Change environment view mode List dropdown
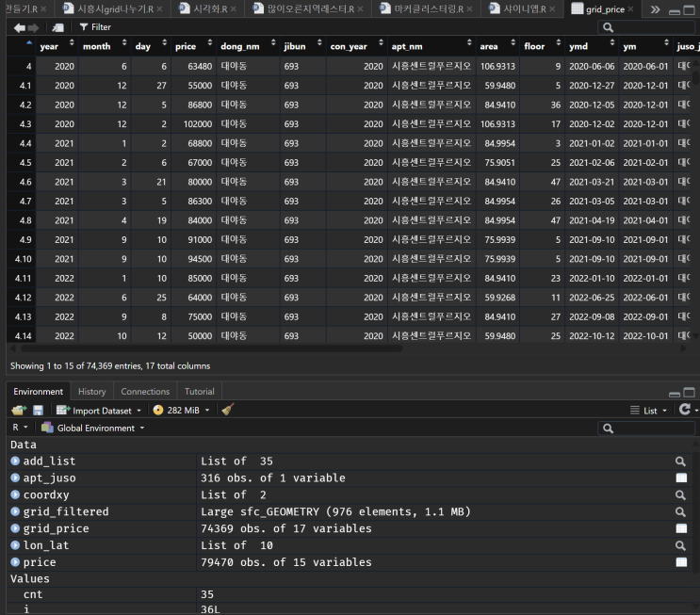Image resolution: width=700 pixels, height=615 pixels. (648, 410)
